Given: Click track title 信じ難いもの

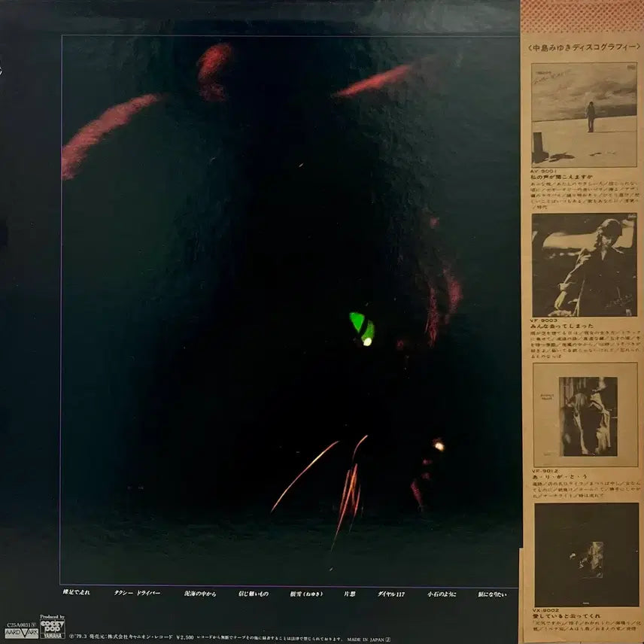Looking at the screenshot, I should 254,594.
